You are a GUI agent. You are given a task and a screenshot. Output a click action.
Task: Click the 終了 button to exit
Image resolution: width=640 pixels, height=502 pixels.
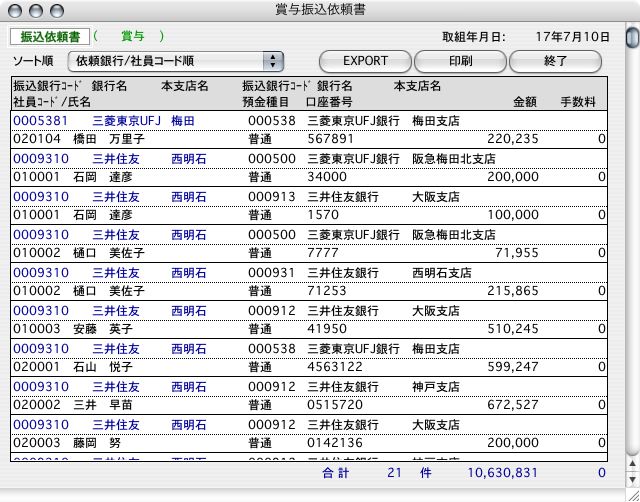click(556, 61)
